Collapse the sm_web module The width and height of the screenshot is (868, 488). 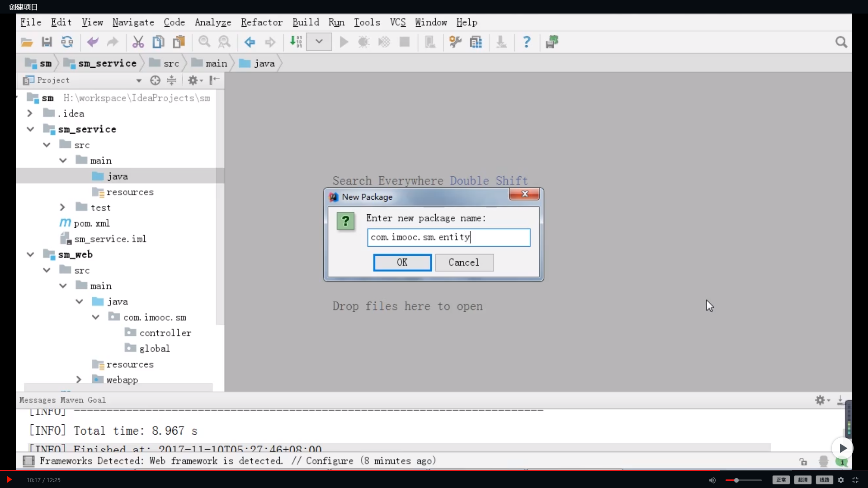tap(30, 254)
